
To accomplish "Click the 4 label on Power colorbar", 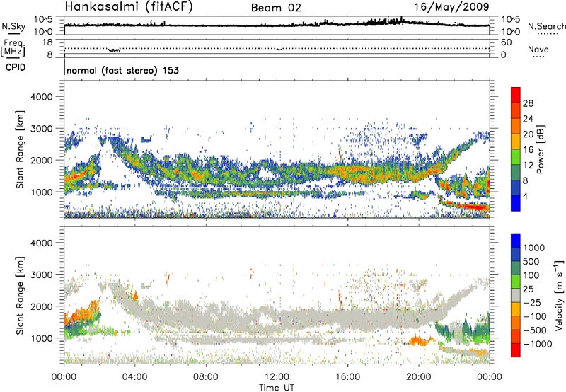I will 525,197.
